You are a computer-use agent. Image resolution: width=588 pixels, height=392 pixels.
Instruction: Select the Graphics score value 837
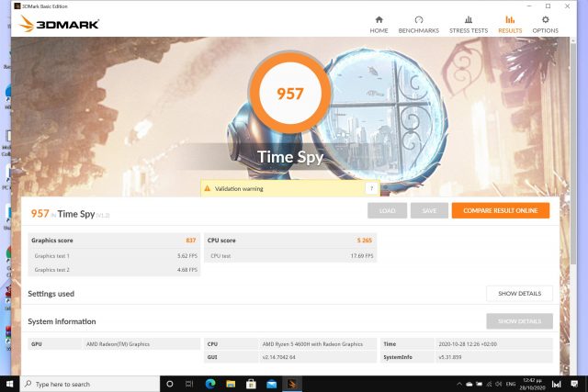click(191, 241)
